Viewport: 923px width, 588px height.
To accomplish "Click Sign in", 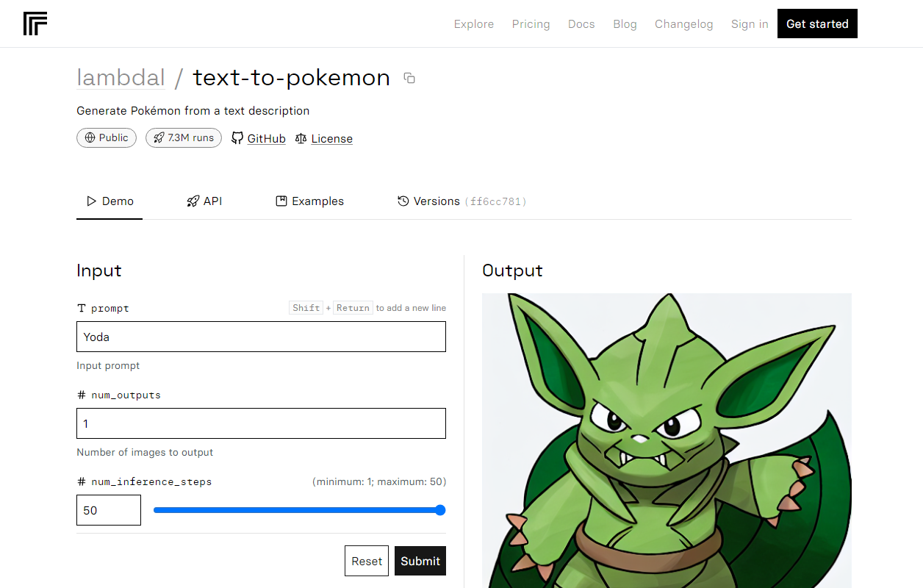I will pos(750,24).
